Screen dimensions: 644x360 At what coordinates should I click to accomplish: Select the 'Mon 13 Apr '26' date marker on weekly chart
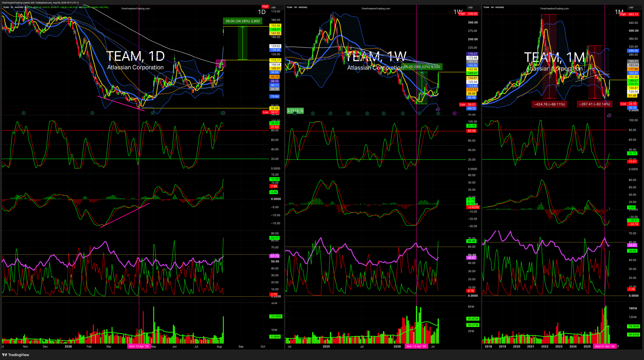(416, 347)
